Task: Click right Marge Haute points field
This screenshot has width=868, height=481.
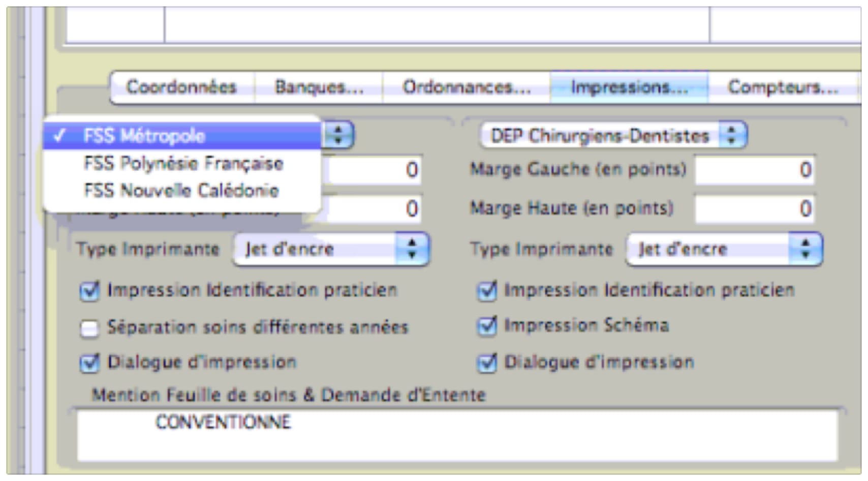Action: 755,209
